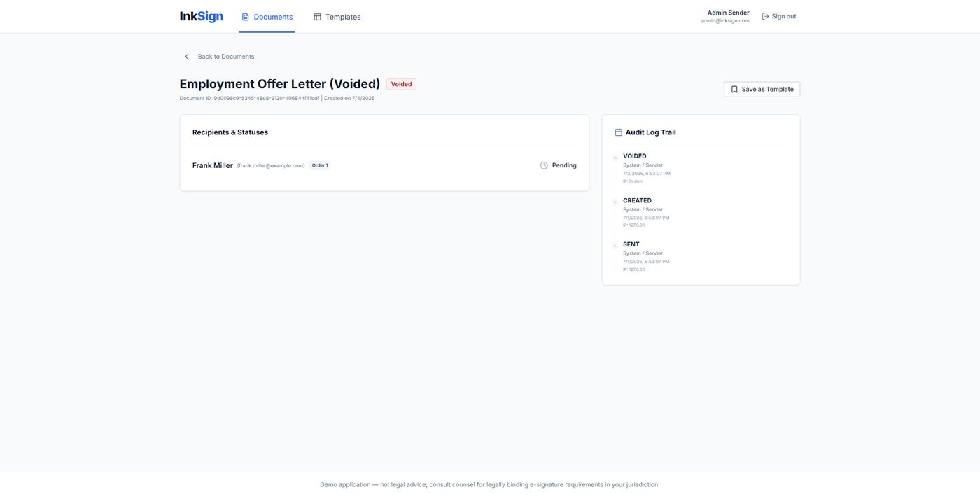The height and width of the screenshot is (497, 980).
Task: Click frank.miller@example.com email address
Action: pos(271,166)
